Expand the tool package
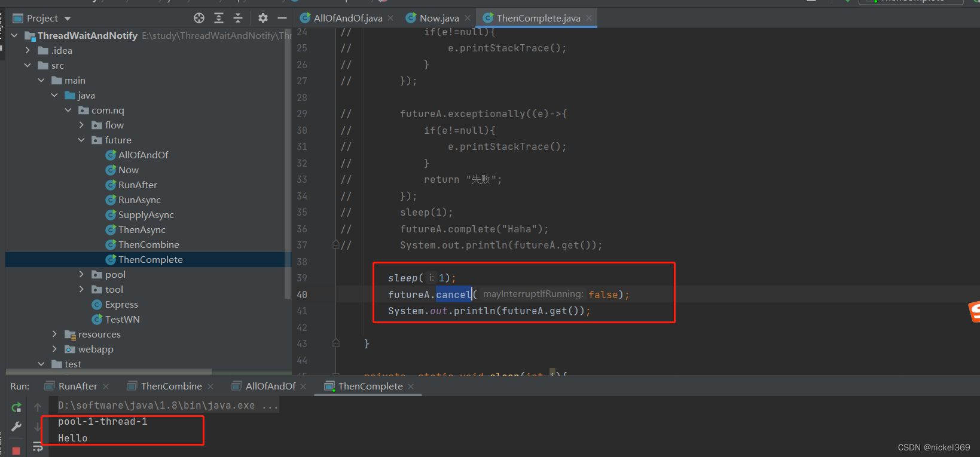980x457 pixels. 81,290
